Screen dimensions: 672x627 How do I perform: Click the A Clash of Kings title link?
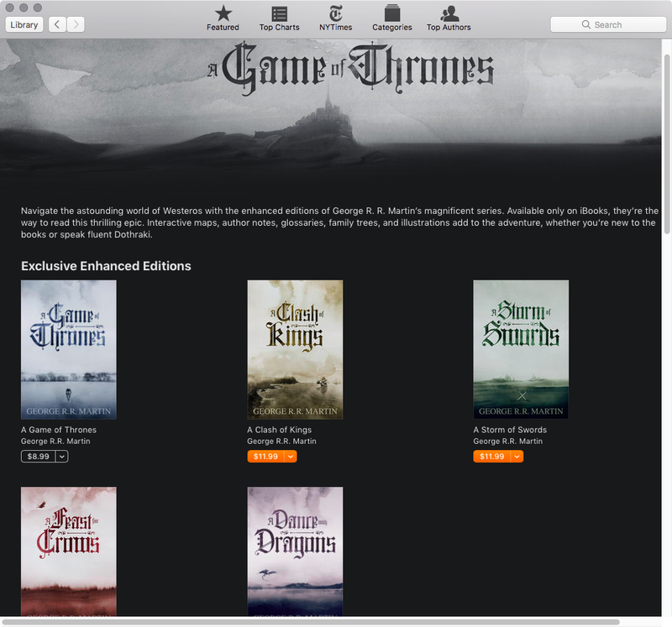(x=280, y=430)
